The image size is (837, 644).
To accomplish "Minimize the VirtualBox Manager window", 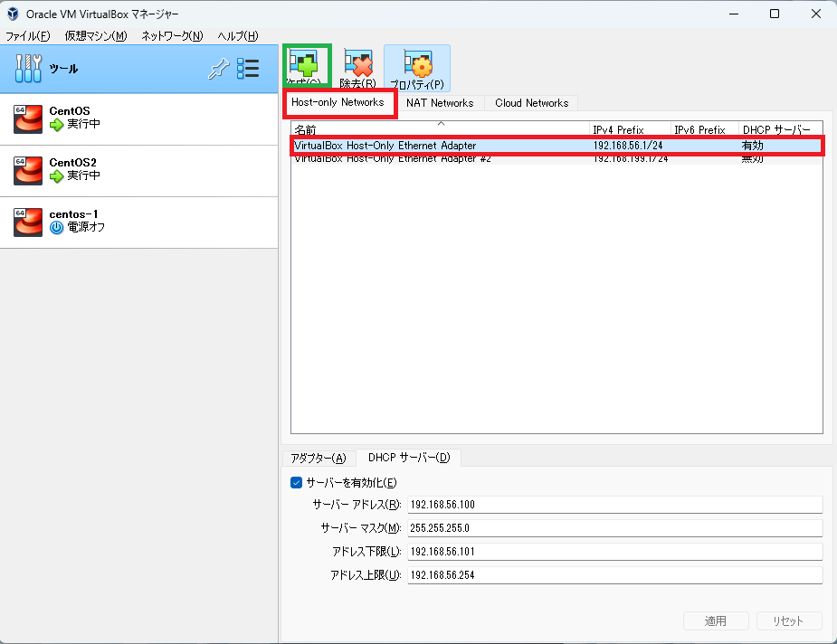I will [734, 14].
